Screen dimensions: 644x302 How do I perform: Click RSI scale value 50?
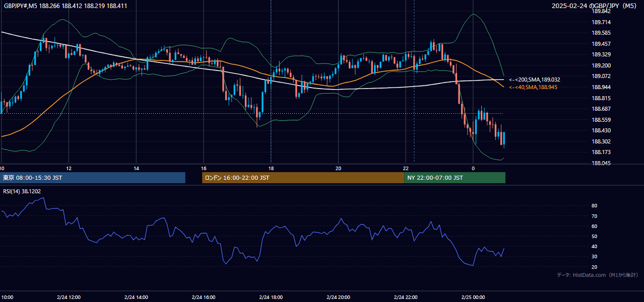click(x=595, y=236)
